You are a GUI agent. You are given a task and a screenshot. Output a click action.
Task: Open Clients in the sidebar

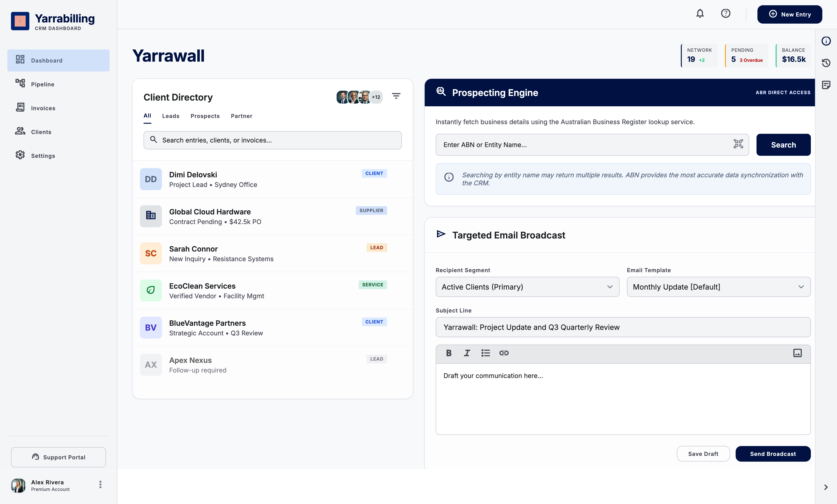coord(58,132)
